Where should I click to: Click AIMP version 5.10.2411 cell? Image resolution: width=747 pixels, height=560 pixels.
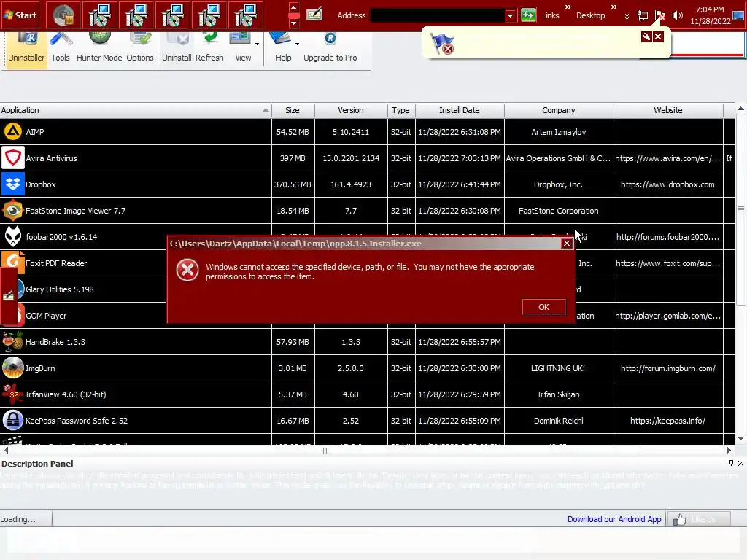point(351,132)
